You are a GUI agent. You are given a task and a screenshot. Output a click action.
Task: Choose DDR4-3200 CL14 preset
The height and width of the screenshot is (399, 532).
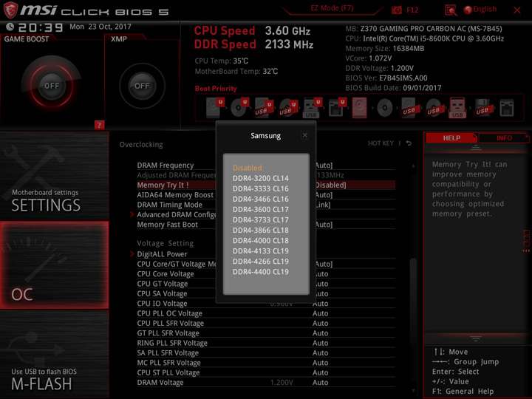(261, 178)
